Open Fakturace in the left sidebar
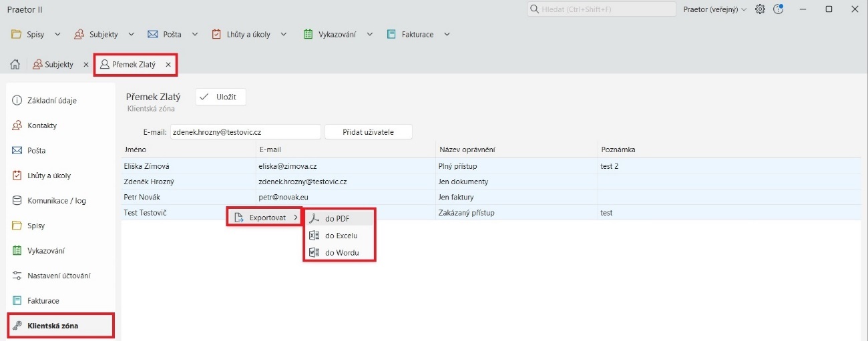 click(60, 301)
